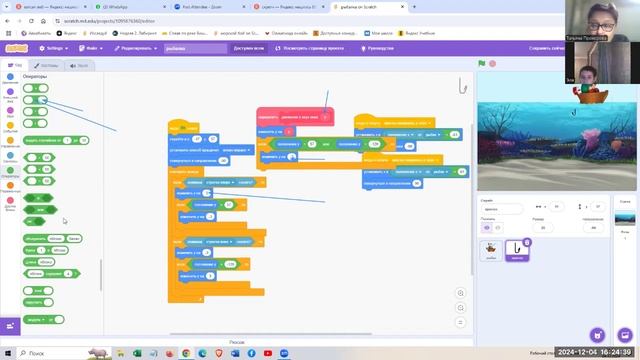The width and height of the screenshot is (640, 360).
Task: Switch to the WhatsApp browser tab
Action: 131,7
